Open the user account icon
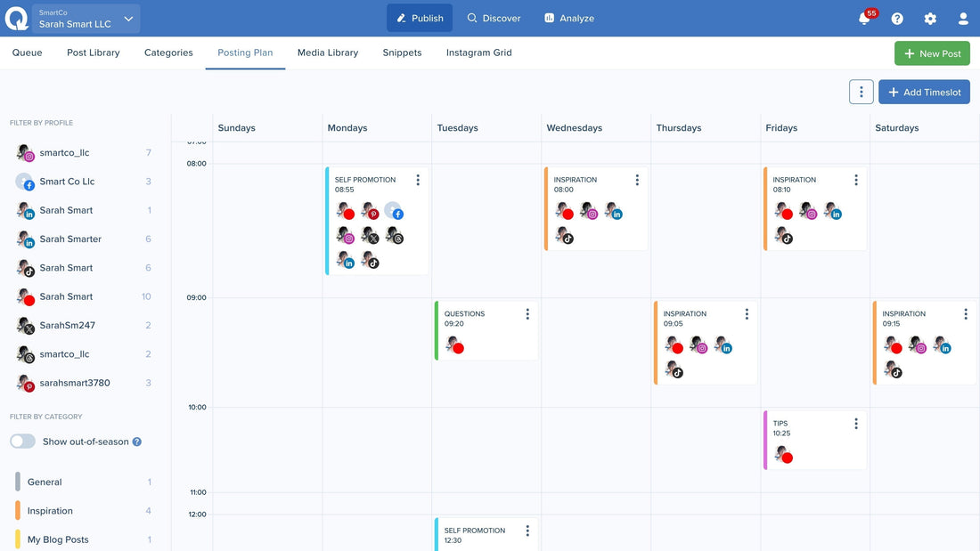This screenshot has height=551, width=980. 963,19
